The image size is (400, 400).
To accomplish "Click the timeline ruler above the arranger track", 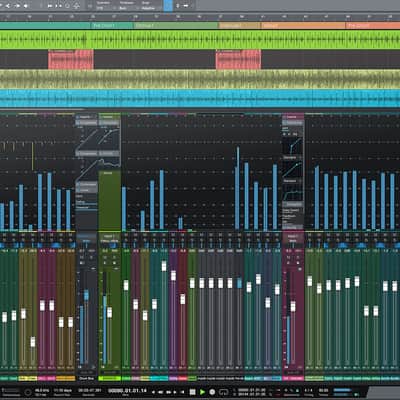I will click(200, 16).
